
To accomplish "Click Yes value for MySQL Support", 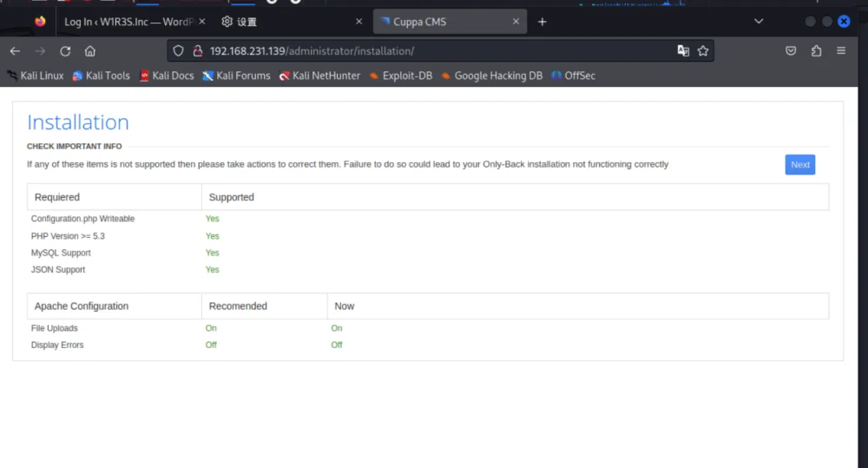I will point(213,253).
